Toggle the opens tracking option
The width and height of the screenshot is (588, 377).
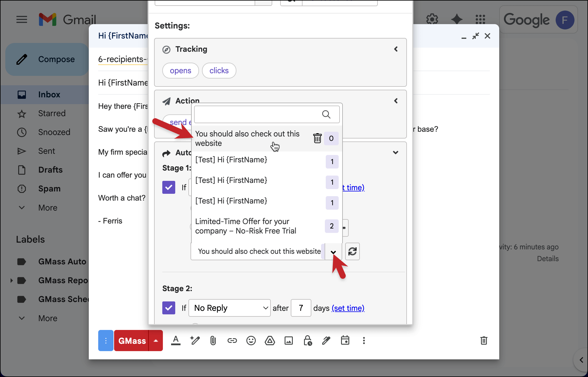point(181,71)
